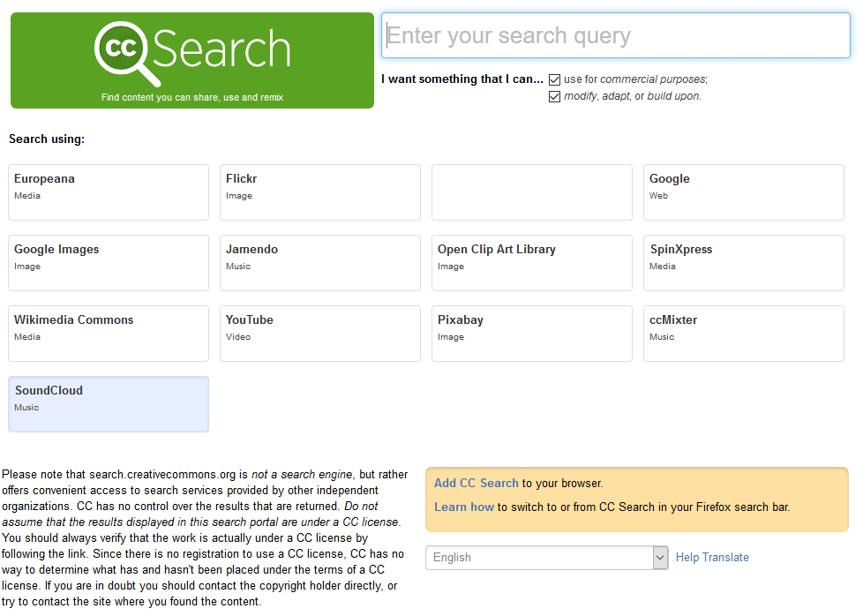The width and height of the screenshot is (863, 616).
Task: Open the Add CC Search link
Action: coord(477,483)
